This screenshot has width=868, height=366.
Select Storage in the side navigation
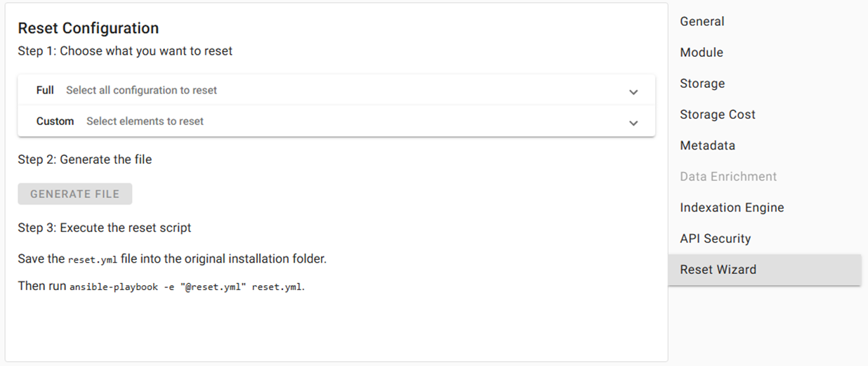coord(702,84)
